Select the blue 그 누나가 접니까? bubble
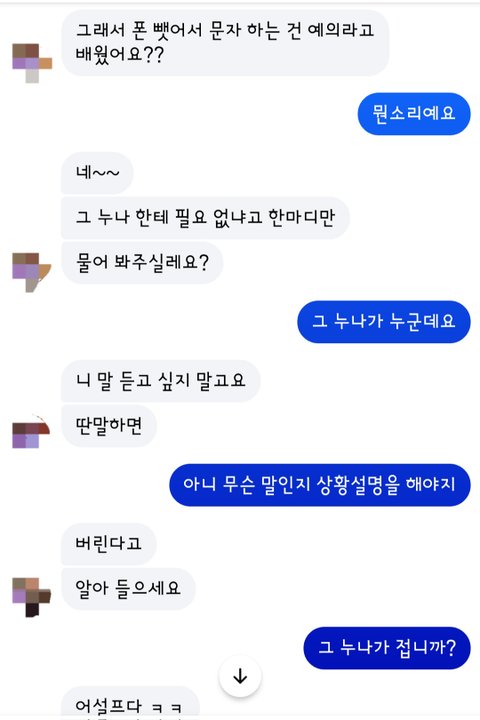This screenshot has width=480, height=720. [x=387, y=648]
